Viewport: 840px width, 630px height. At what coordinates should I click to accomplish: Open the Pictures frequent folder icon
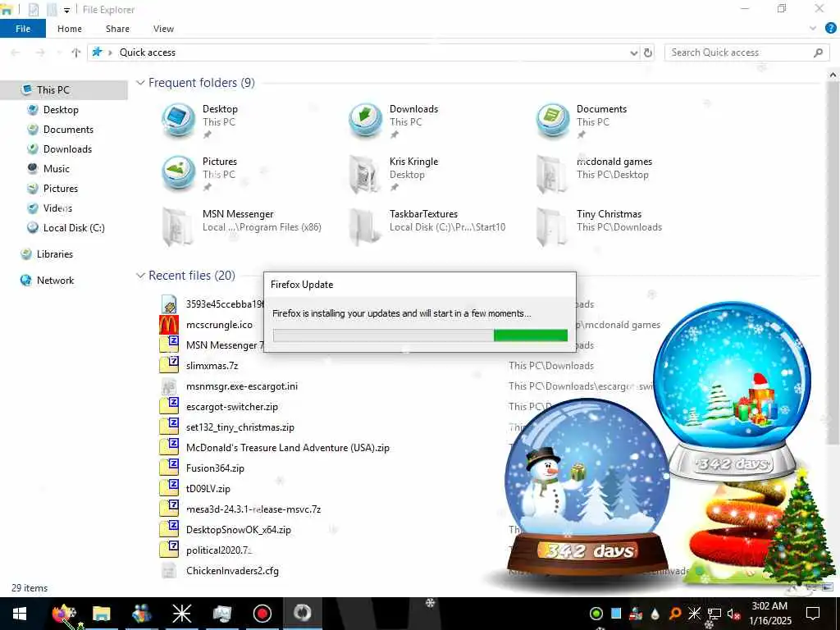click(x=179, y=173)
